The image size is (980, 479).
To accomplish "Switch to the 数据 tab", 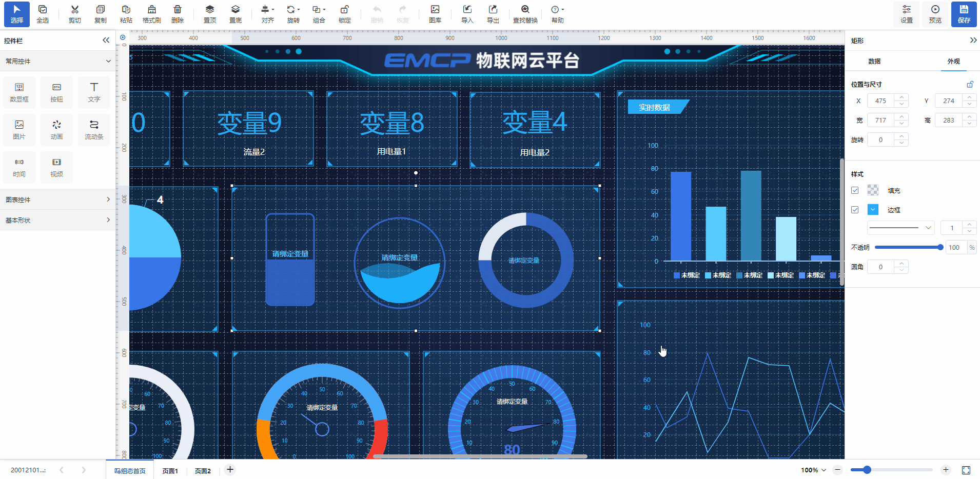I will point(874,61).
